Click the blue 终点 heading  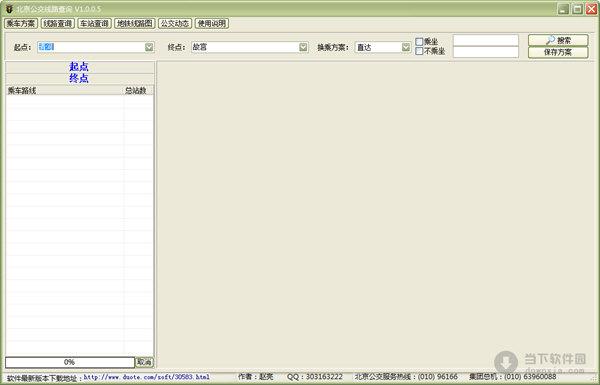click(x=79, y=78)
